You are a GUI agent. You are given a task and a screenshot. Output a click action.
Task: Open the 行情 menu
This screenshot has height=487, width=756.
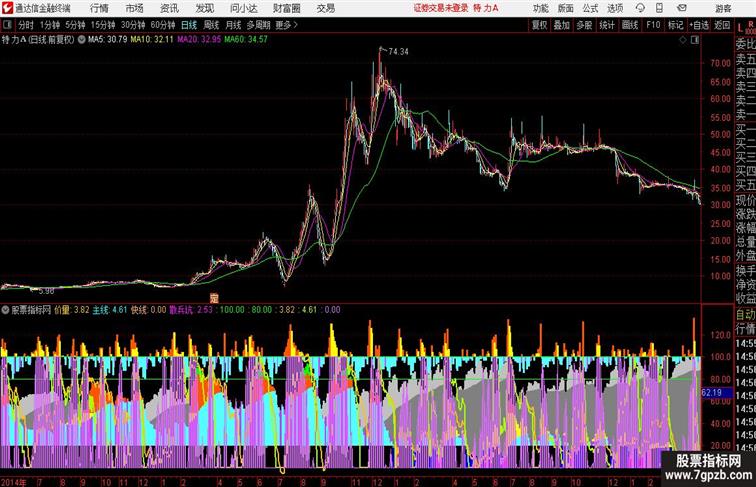(99, 8)
